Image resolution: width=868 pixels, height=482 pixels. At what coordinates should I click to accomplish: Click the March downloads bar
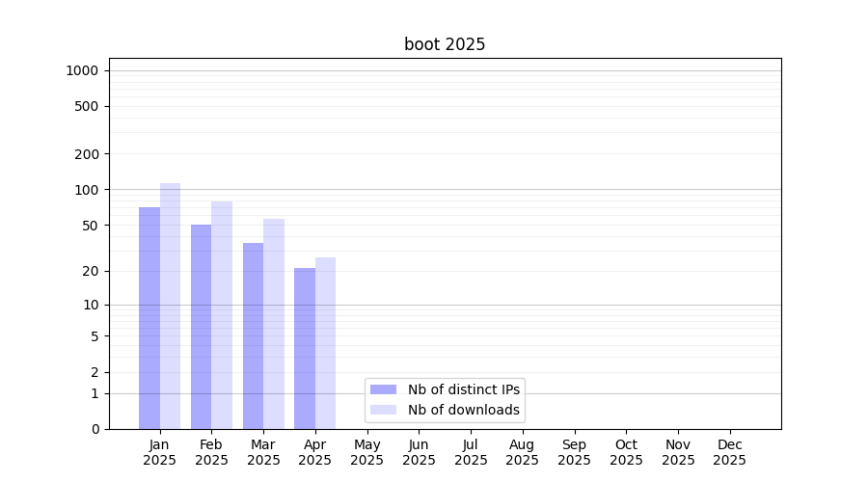[274, 324]
